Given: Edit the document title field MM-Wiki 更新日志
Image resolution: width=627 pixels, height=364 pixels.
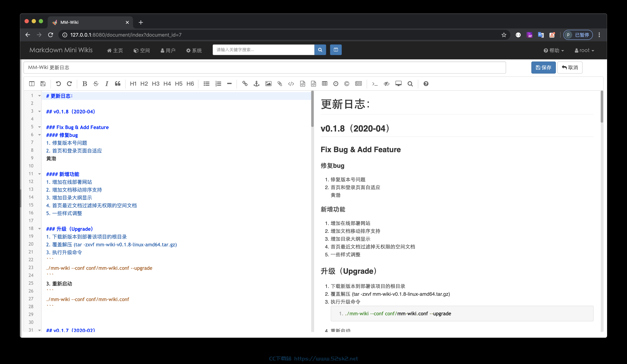Looking at the screenshot, I should tap(265, 68).
